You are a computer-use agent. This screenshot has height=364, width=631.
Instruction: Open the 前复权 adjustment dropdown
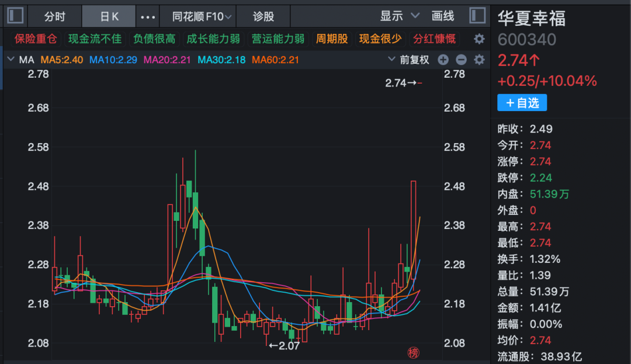(x=408, y=60)
